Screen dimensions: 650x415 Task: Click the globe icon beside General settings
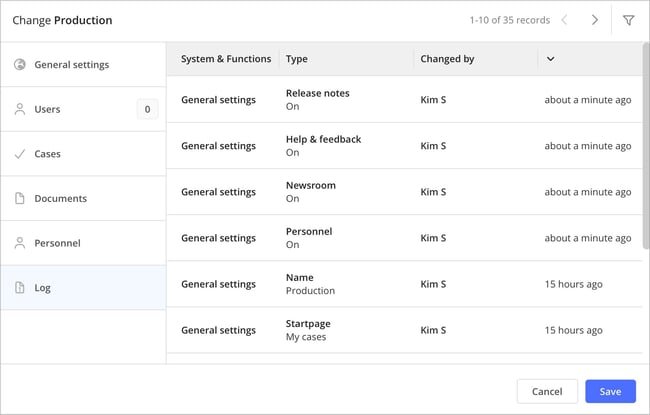click(x=20, y=65)
